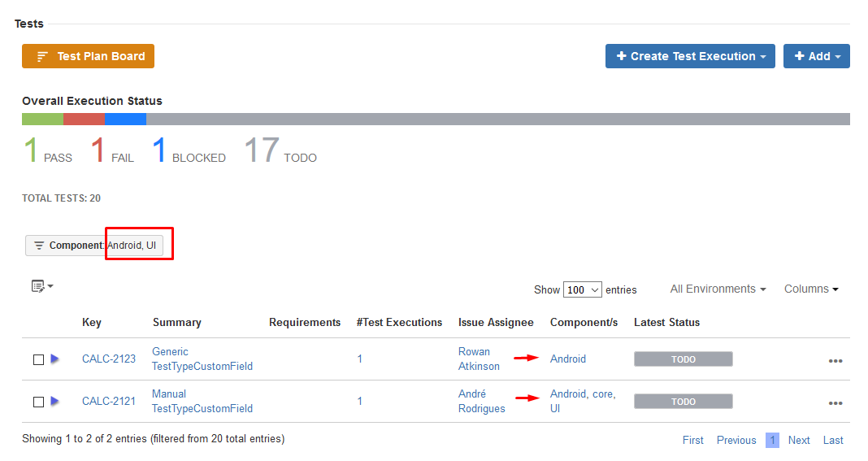This screenshot has height=461, width=868.
Task: Open the Columns menu
Action: (810, 289)
